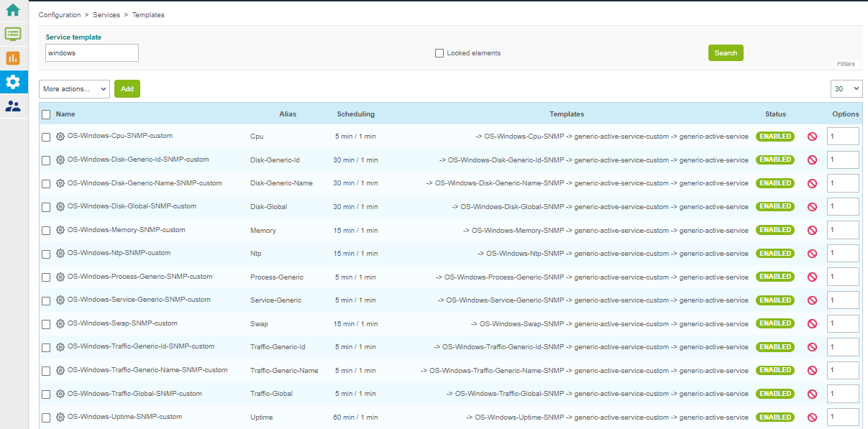Viewport: 868px width, 429px height.
Task: Toggle the select-all checkbox in Name header
Action: (x=46, y=114)
